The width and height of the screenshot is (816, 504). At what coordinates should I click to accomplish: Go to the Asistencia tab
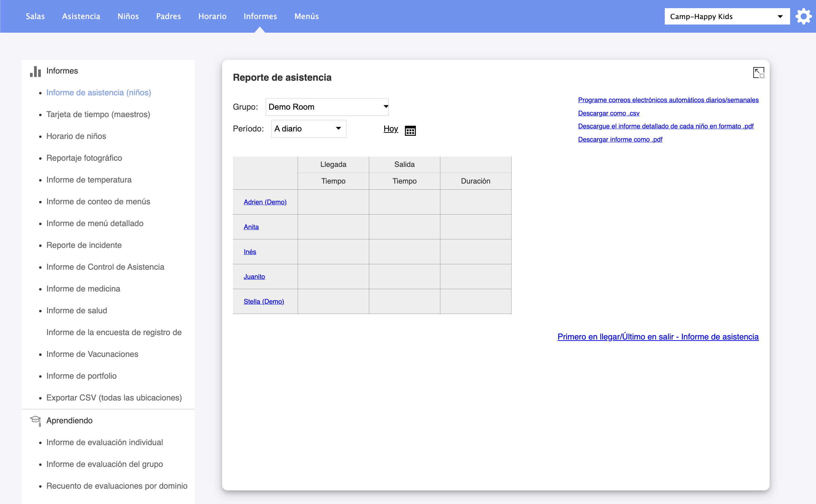click(81, 16)
